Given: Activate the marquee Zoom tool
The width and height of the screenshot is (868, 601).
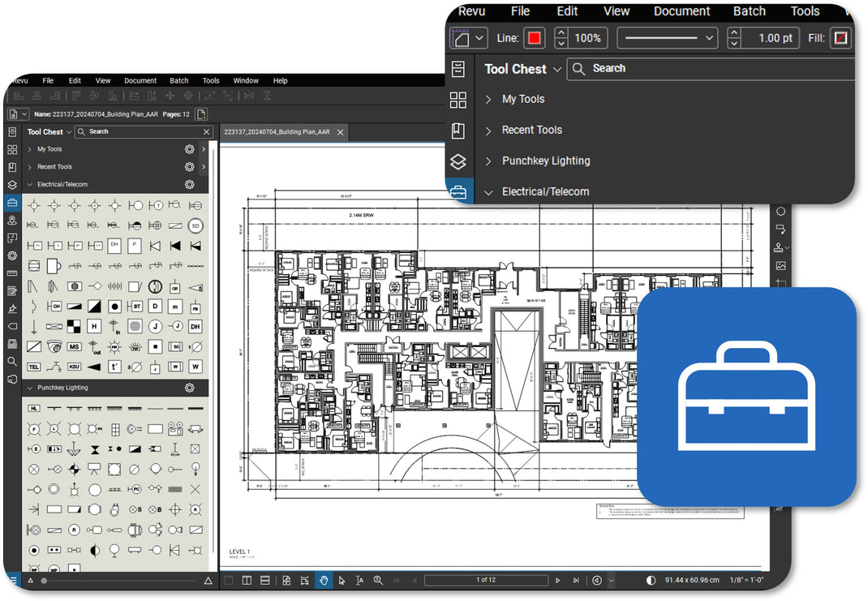Looking at the screenshot, I should point(379,581).
